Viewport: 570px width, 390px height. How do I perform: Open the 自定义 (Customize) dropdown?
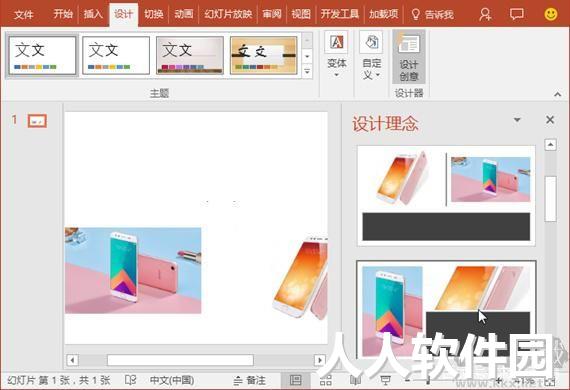pyautogui.click(x=371, y=55)
